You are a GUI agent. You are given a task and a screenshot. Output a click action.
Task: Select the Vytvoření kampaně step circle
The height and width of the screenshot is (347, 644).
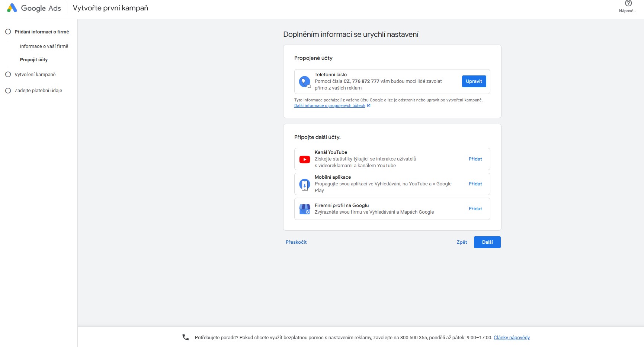click(x=8, y=74)
